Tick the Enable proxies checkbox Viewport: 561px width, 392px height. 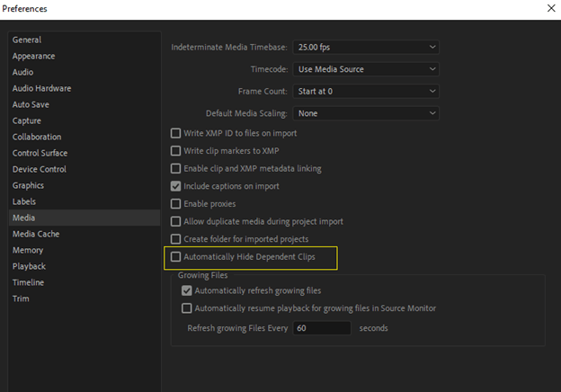(175, 203)
